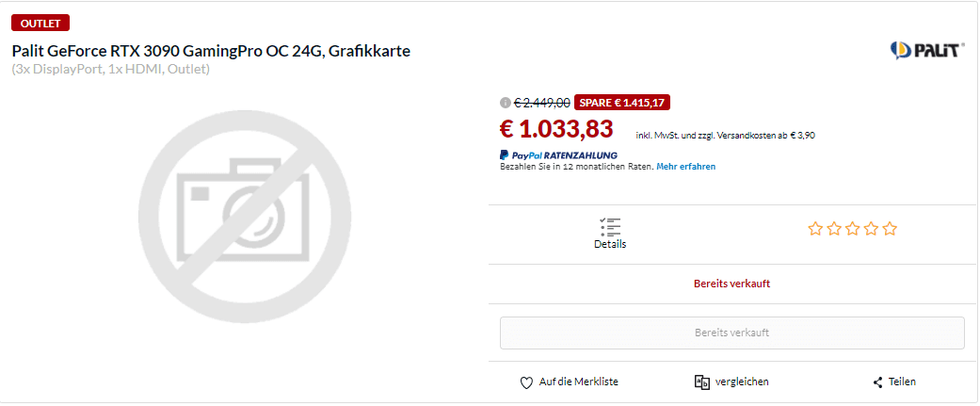The height and width of the screenshot is (406, 980).
Task: Click the Details text label
Action: (x=610, y=244)
